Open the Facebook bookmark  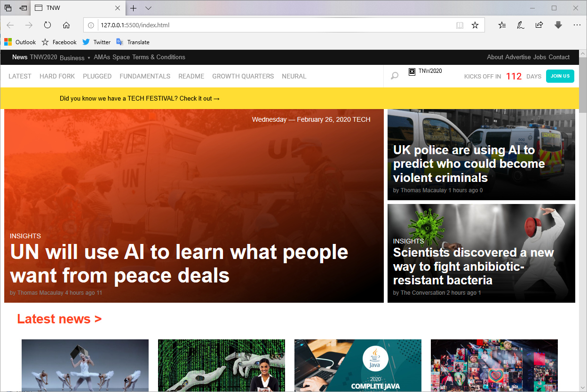59,42
